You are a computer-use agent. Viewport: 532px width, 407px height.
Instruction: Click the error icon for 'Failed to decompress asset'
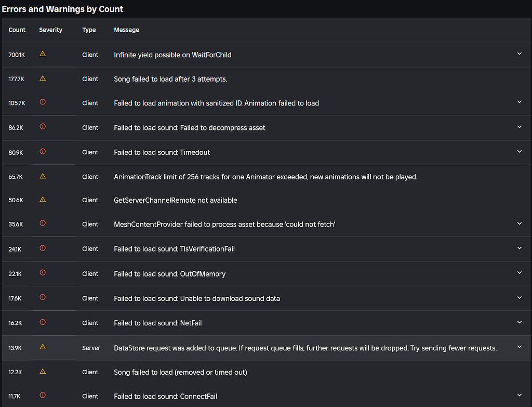(x=43, y=127)
